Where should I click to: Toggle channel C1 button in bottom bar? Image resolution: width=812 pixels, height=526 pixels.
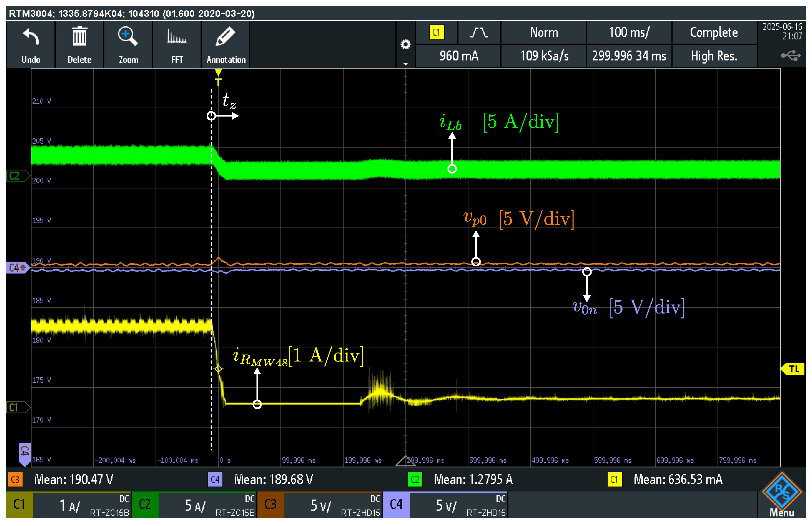pos(19,505)
